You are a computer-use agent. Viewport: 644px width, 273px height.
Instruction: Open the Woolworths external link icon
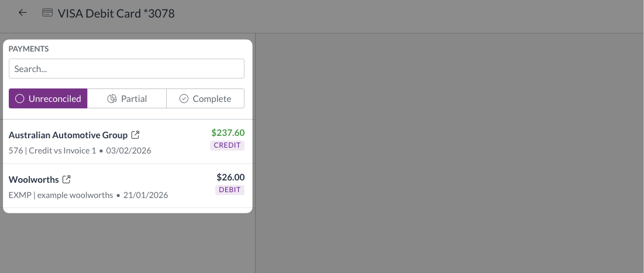pyautogui.click(x=67, y=179)
